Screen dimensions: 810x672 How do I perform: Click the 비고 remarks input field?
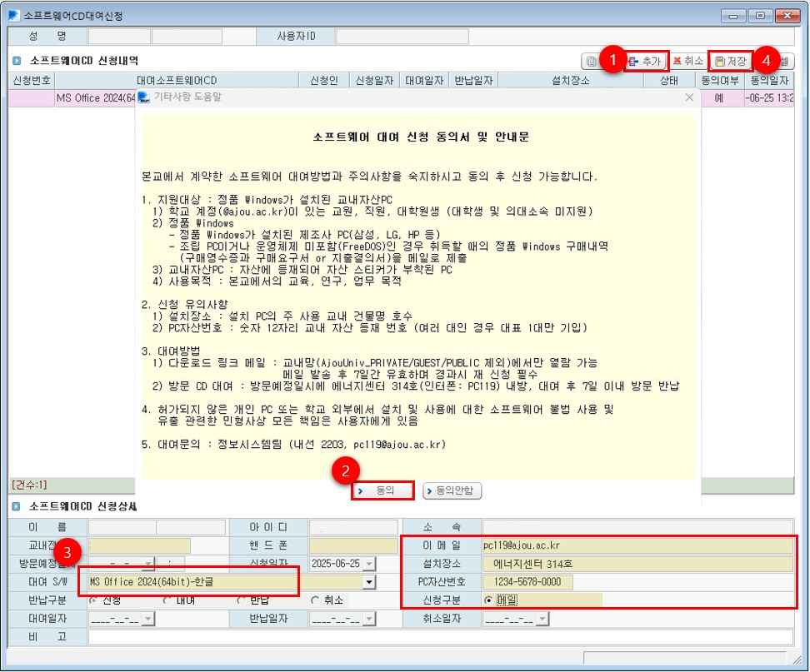(x=440, y=636)
